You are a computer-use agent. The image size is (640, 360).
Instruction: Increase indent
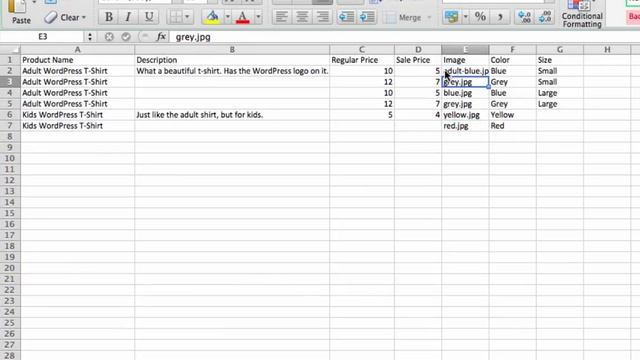click(x=367, y=17)
